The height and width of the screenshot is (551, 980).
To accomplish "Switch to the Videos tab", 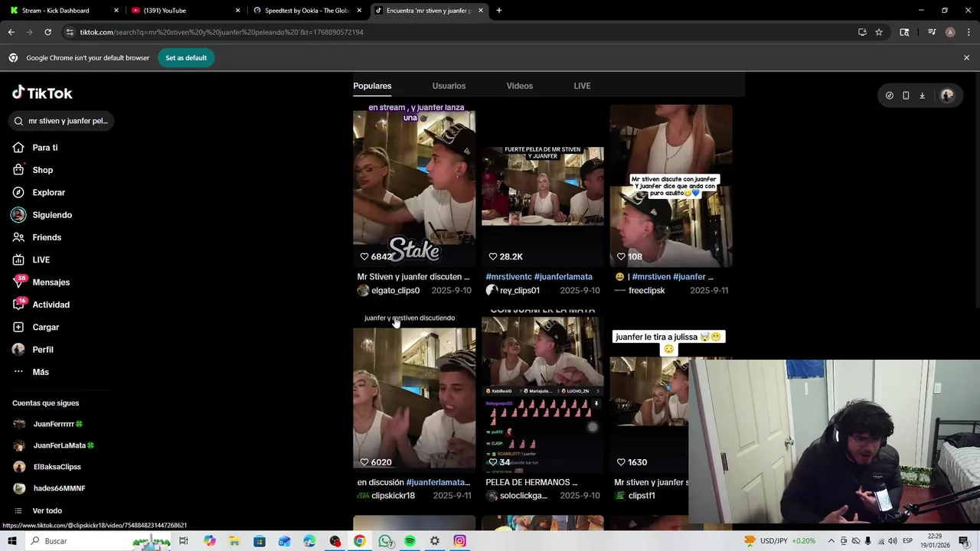I will (x=520, y=86).
